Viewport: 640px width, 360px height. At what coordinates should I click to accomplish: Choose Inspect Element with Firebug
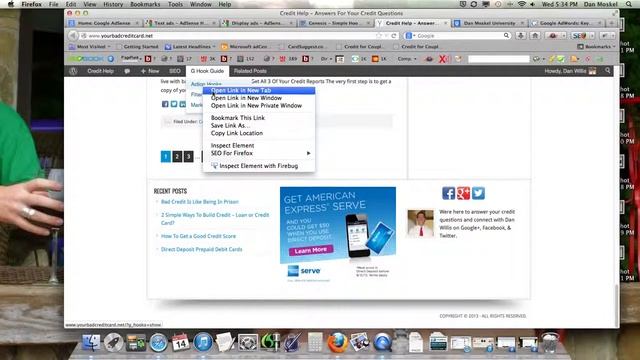(x=259, y=166)
